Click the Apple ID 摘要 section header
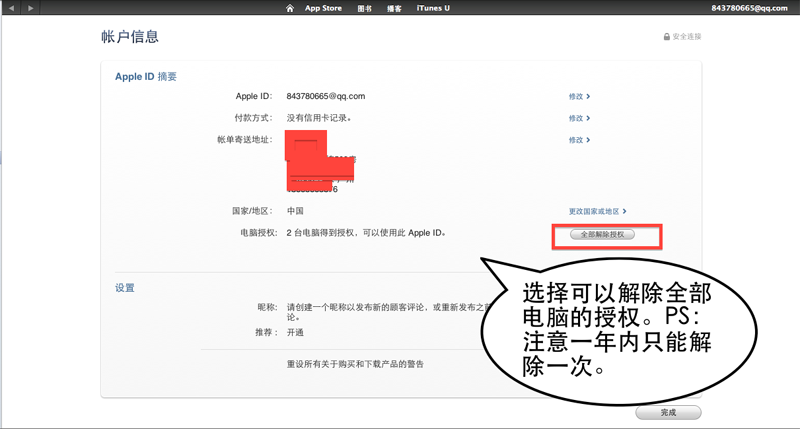The height and width of the screenshot is (429, 800). pos(146,76)
